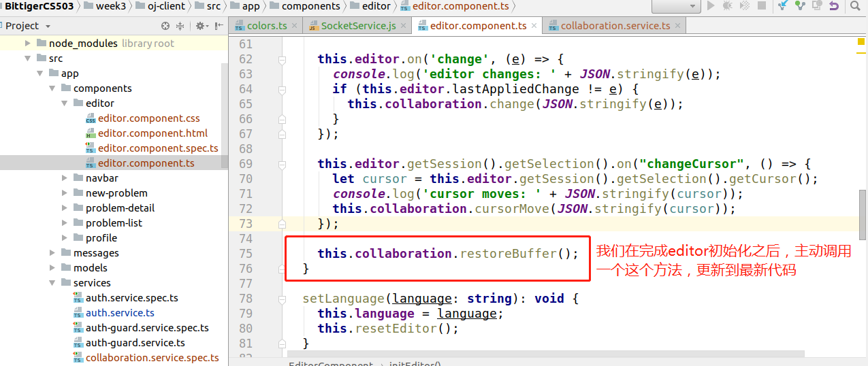Open auth.service.ts in project tree

(120, 313)
